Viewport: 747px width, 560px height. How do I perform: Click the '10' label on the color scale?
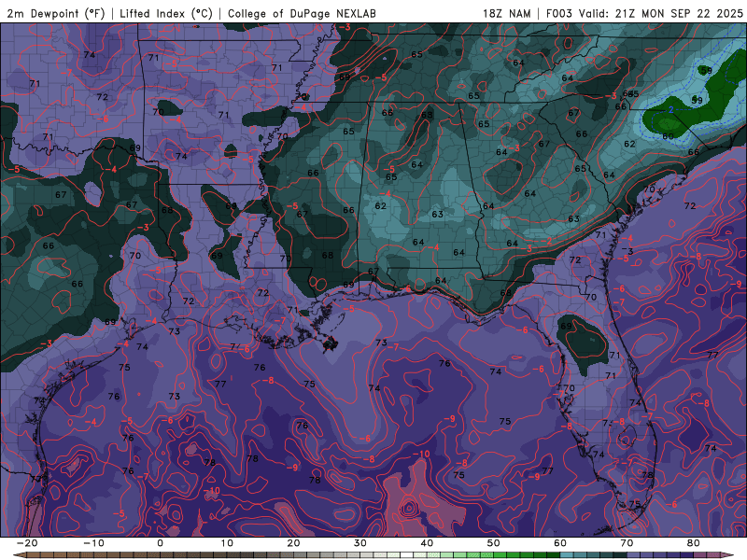pyautogui.click(x=227, y=543)
